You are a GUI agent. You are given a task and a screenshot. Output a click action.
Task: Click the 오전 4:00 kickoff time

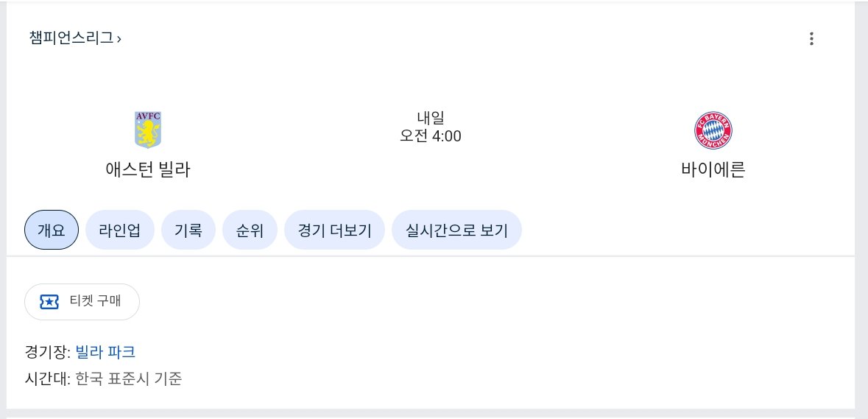431,136
